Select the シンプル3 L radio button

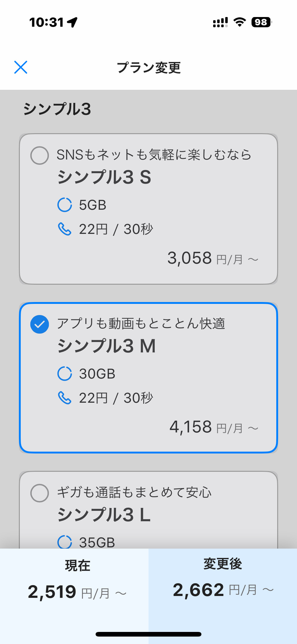point(40,493)
